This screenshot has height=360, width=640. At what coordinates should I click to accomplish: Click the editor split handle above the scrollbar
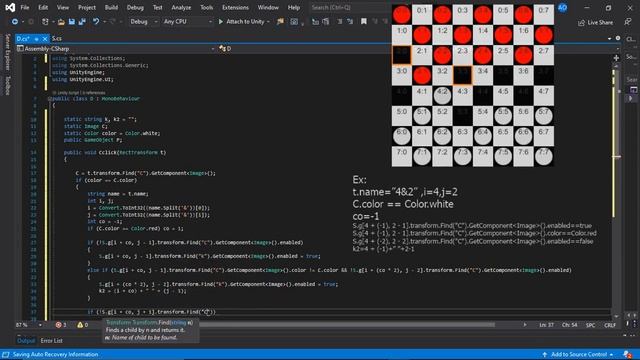[616, 58]
